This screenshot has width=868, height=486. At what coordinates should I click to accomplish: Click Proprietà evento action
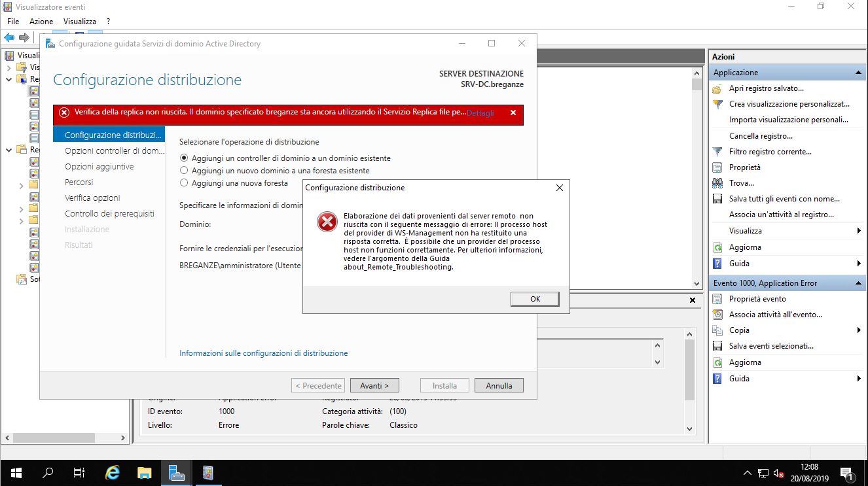click(757, 299)
